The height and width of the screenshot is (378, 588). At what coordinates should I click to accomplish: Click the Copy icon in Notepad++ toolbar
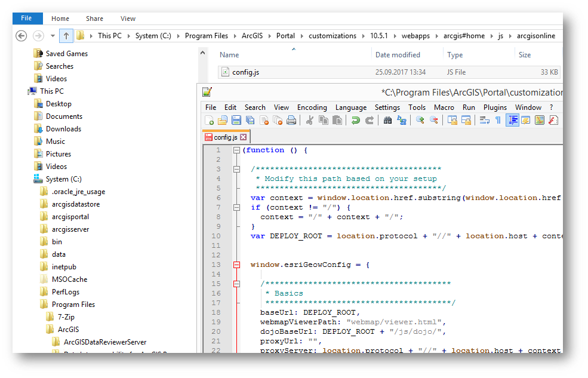tap(323, 120)
